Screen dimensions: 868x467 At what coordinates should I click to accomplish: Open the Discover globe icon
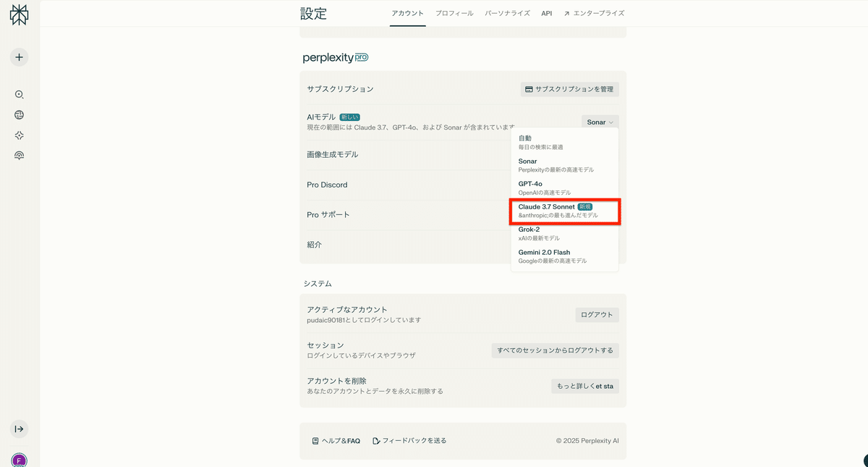pos(19,115)
